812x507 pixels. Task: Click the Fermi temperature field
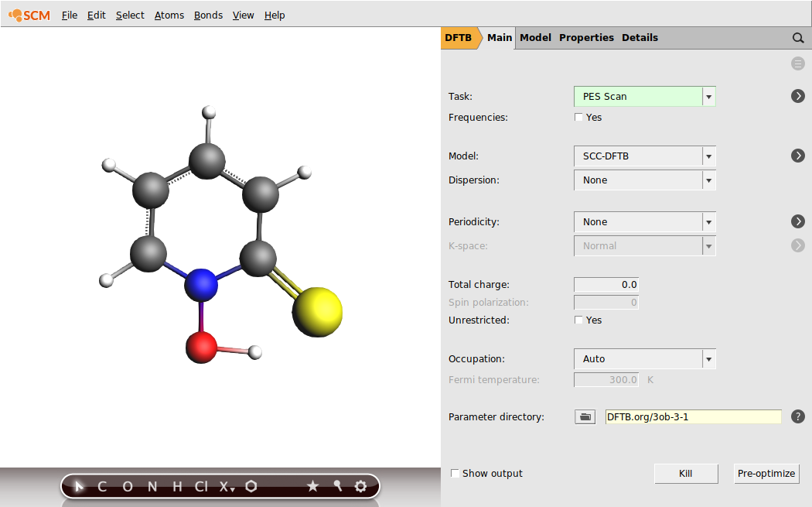click(x=606, y=379)
